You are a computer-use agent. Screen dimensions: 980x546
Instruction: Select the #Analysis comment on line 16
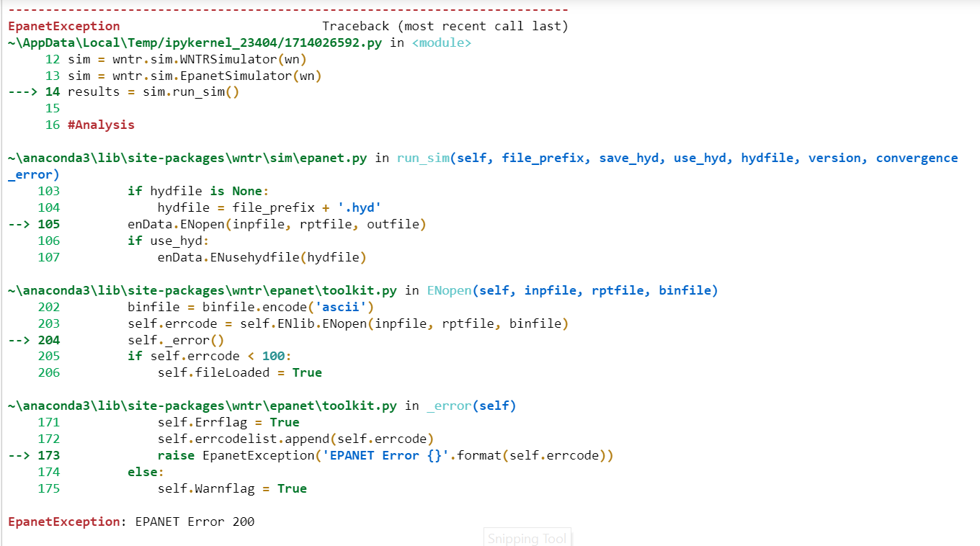pos(101,125)
